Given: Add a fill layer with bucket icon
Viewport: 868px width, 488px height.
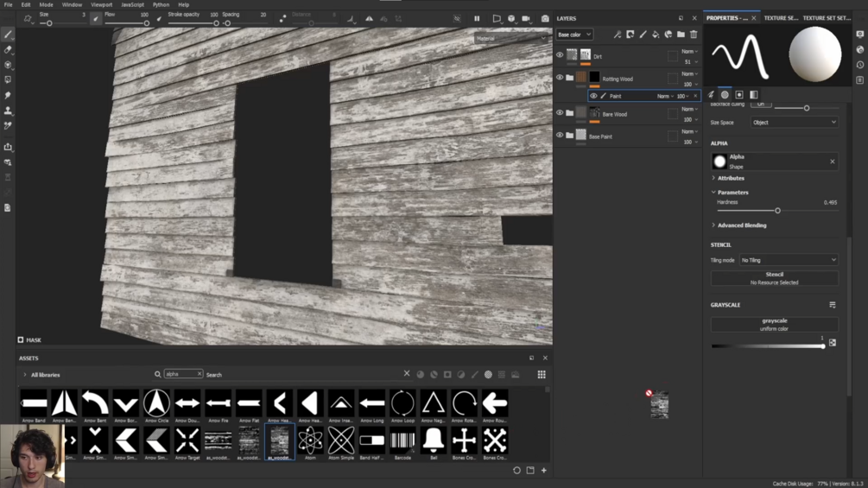Looking at the screenshot, I should 656,35.
